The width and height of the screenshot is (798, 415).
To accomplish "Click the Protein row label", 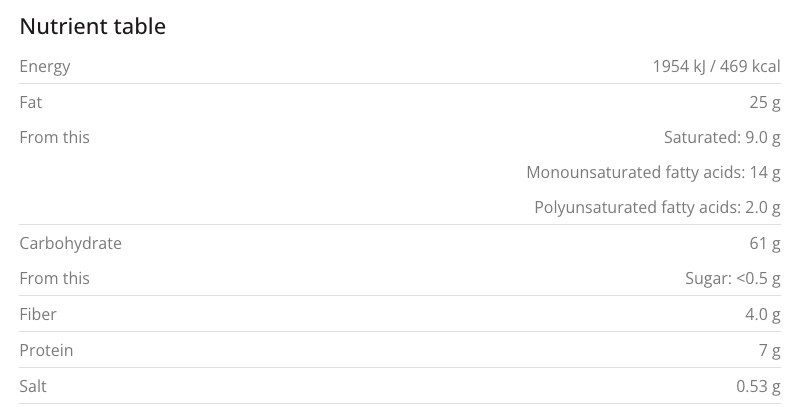I will [46, 350].
